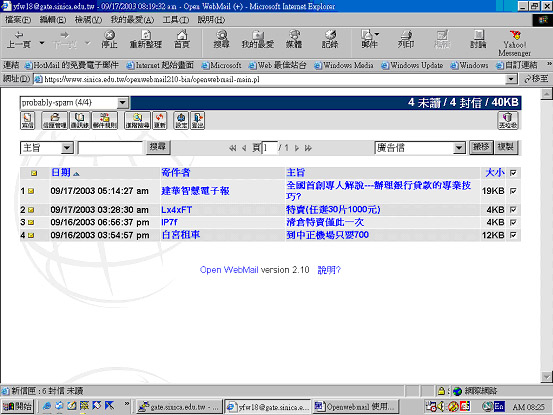This screenshot has width=553, height=415.
Task: Click IE Print (列印) toolbar button
Action: coord(406,40)
